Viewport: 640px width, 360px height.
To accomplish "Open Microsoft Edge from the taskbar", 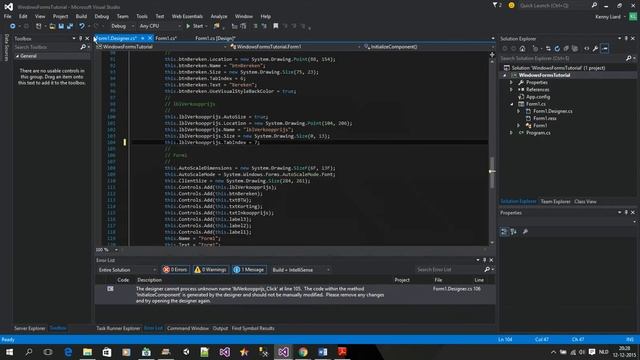I will (x=68, y=352).
